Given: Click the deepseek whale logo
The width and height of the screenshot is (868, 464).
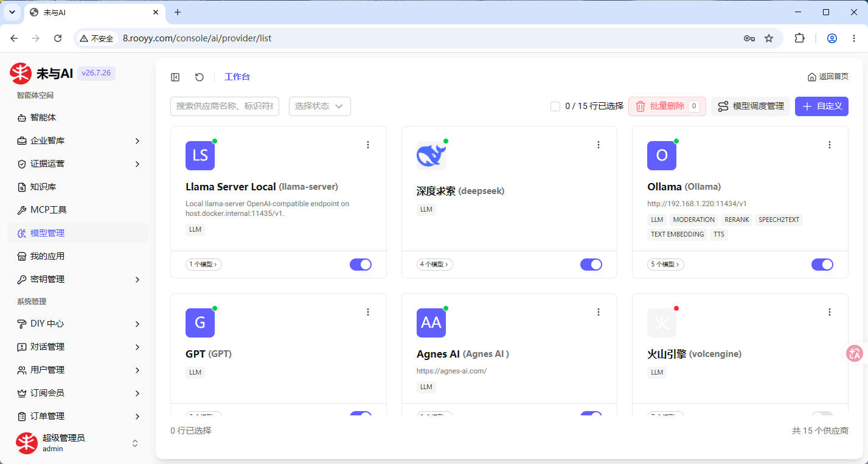Looking at the screenshot, I should 431,156.
